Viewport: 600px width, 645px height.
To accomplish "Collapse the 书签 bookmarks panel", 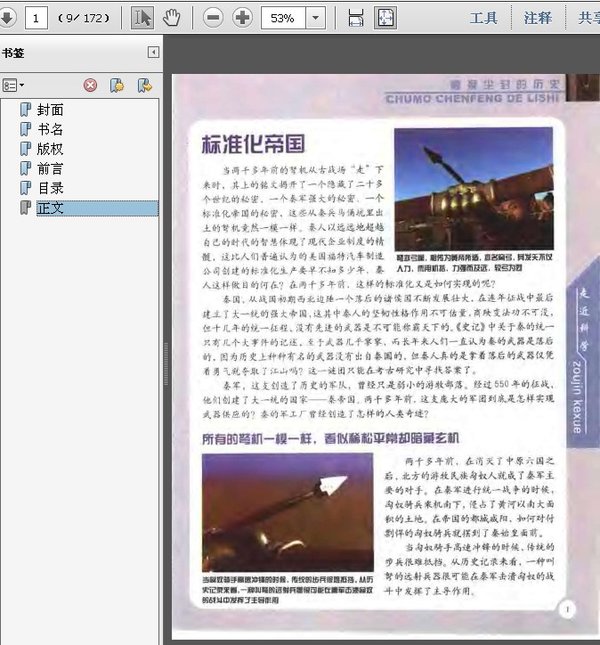I will (153, 52).
